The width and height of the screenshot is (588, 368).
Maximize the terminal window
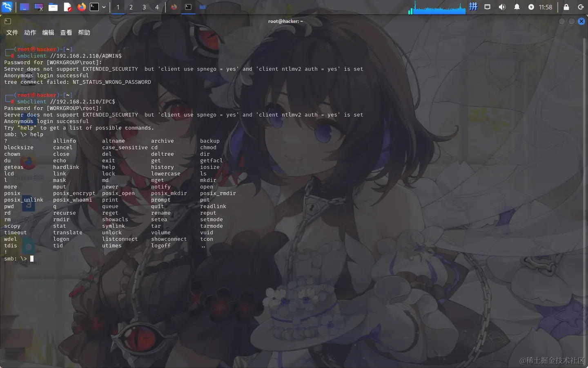click(572, 21)
